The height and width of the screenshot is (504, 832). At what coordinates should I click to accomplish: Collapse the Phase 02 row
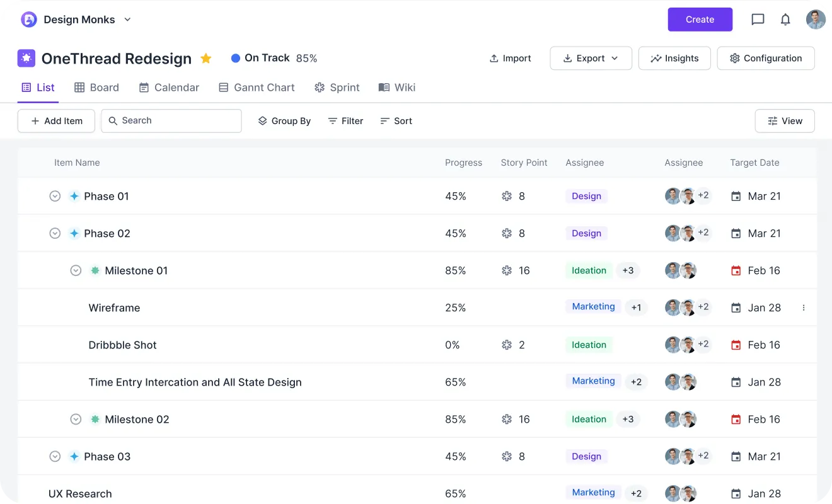click(x=55, y=233)
